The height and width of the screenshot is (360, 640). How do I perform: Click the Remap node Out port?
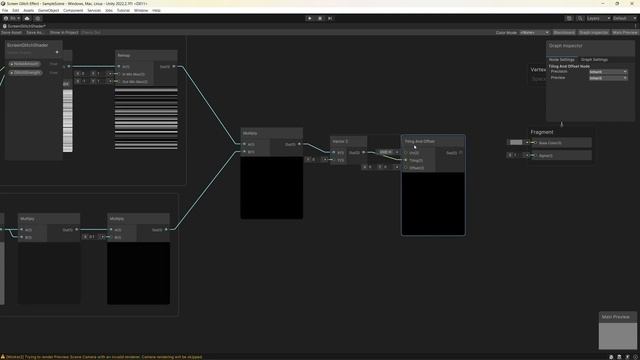click(x=174, y=67)
